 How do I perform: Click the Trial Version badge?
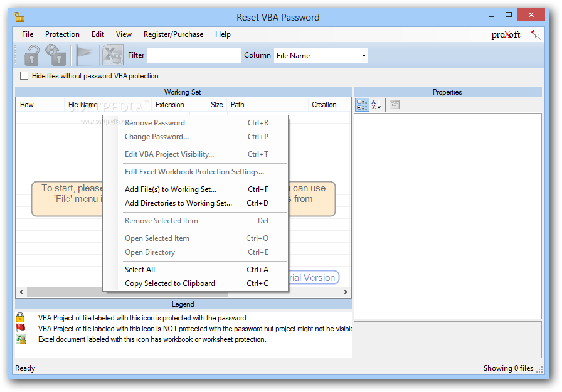(312, 278)
